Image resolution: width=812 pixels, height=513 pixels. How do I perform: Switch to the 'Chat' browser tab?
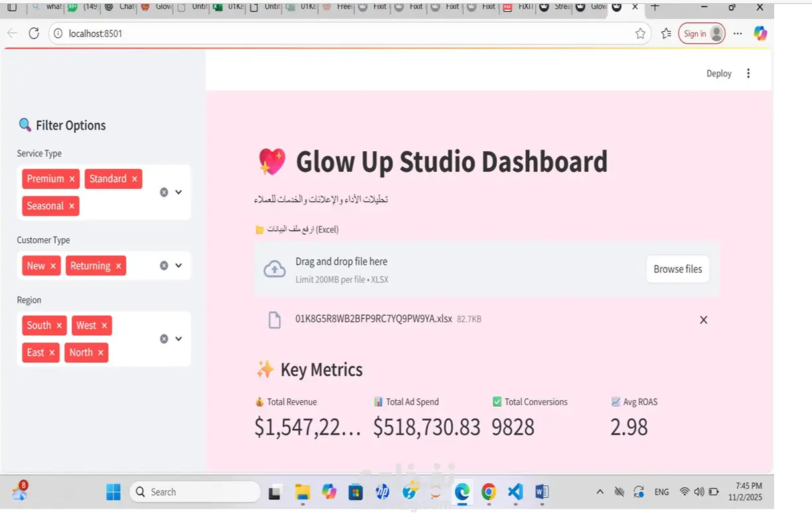(118, 7)
